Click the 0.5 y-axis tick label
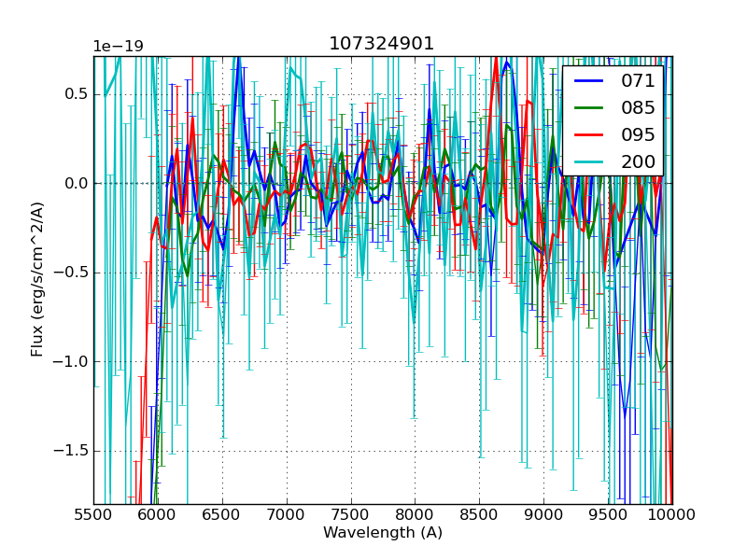This screenshot has width=747, height=560. (75, 94)
